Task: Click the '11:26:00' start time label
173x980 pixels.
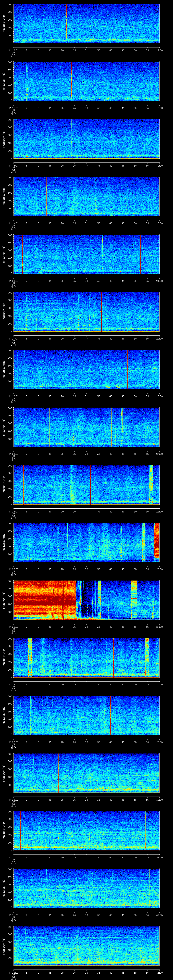Action: click(14, 627)
